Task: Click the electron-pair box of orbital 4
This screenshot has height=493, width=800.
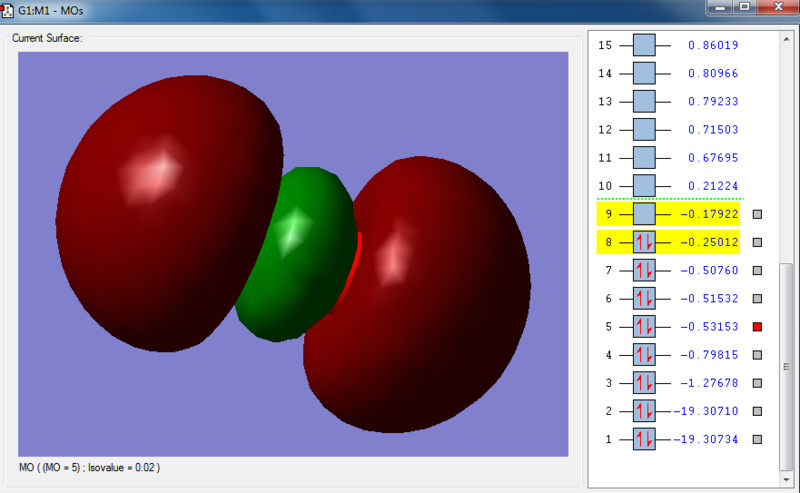Action: (644, 355)
